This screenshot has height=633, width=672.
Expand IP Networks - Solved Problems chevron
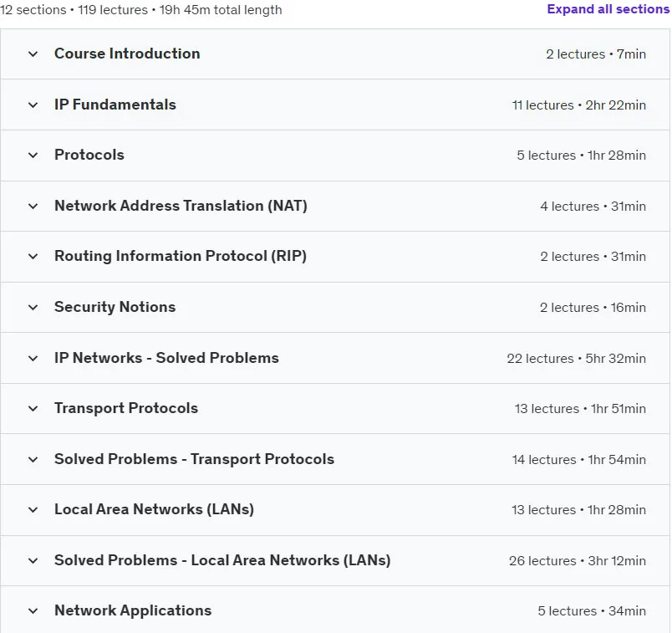[x=33, y=358]
